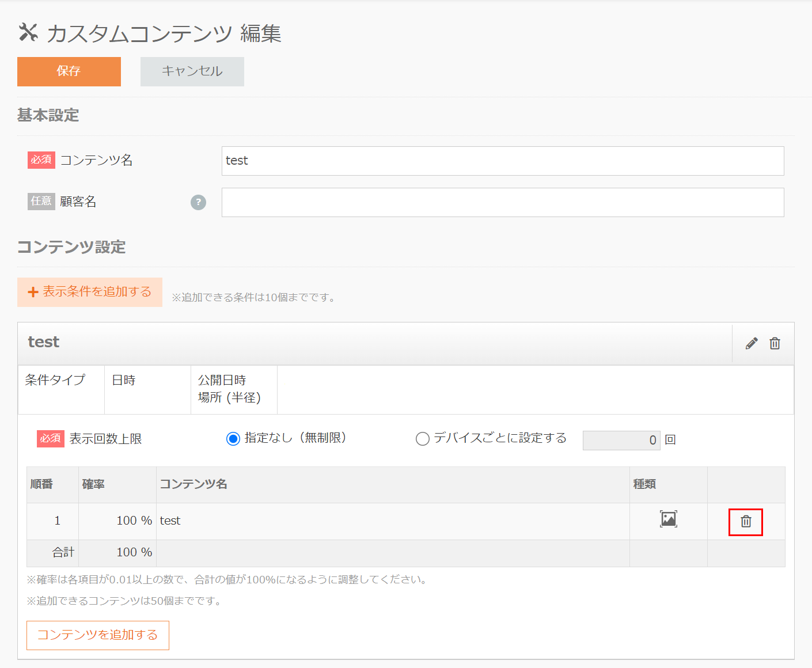The width and height of the screenshot is (812, 668).
Task: Click コンテンツを追加する button
Action: point(98,635)
